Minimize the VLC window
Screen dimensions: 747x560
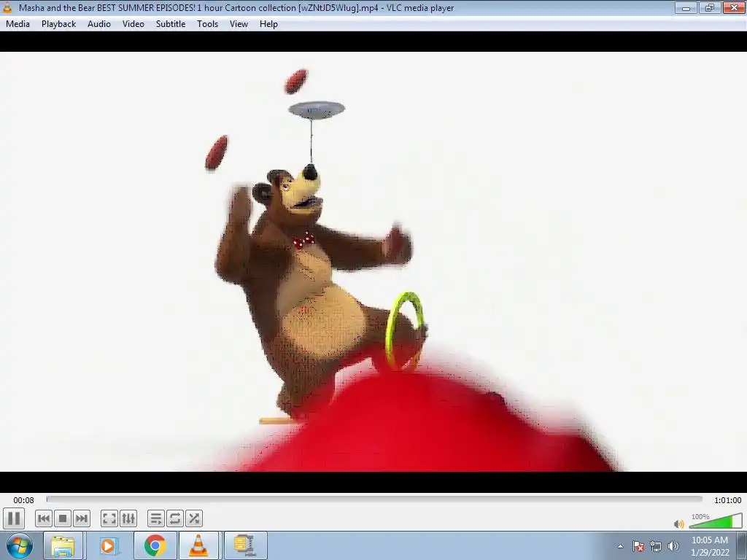click(x=686, y=7)
